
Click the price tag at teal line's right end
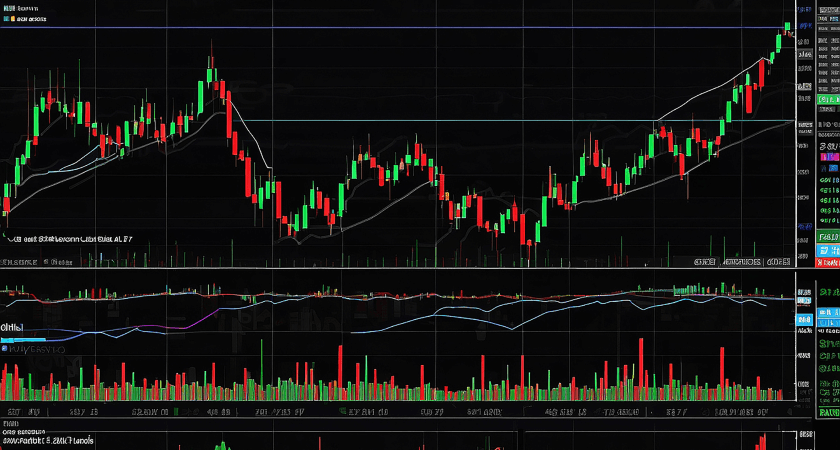pos(803,124)
